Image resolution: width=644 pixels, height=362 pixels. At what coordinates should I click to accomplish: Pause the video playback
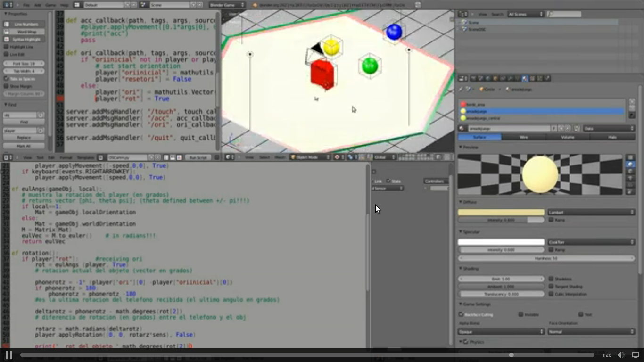8,355
